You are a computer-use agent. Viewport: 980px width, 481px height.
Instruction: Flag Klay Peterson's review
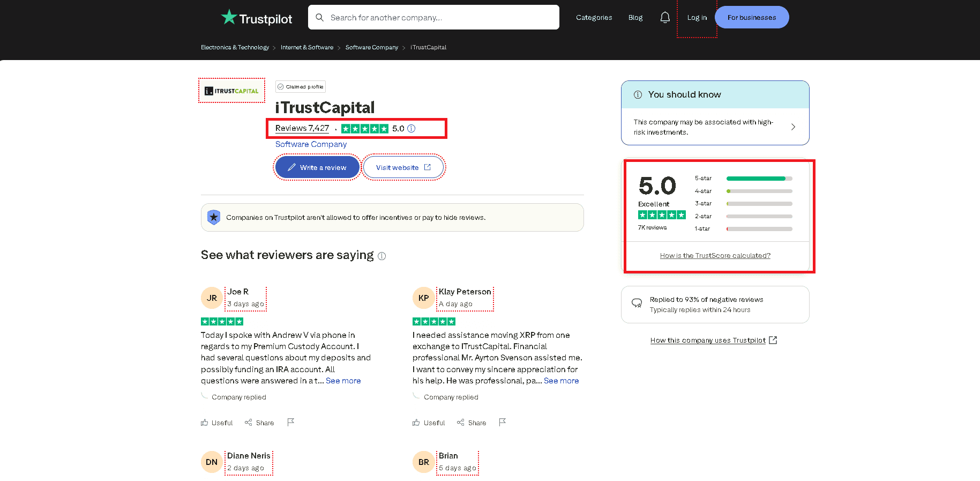pos(503,423)
